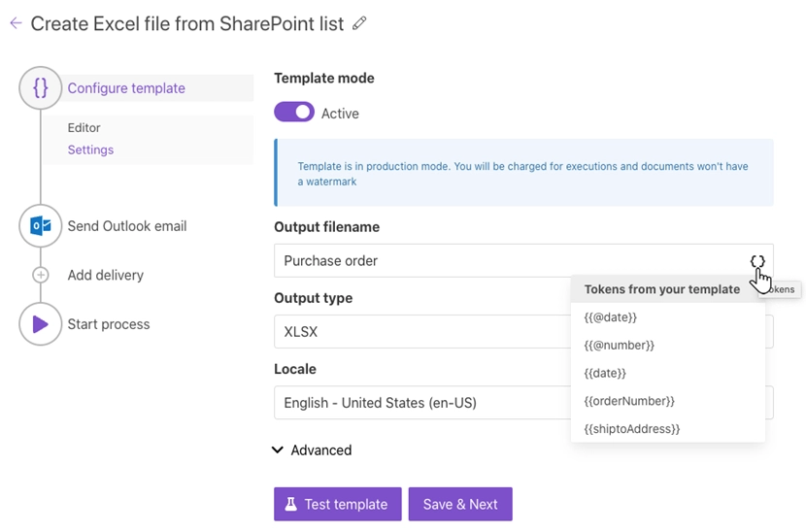Click the Save & Next button
806x532 pixels.
pos(460,505)
